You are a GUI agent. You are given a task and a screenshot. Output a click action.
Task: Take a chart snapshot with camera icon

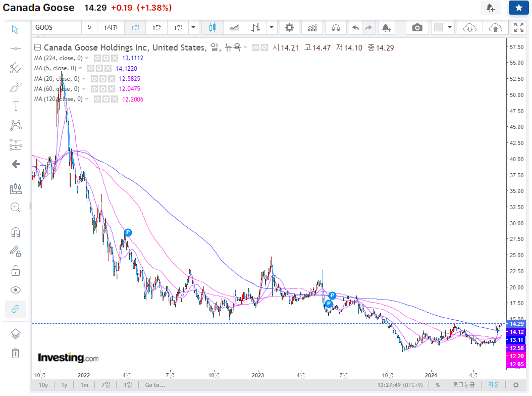click(x=417, y=27)
